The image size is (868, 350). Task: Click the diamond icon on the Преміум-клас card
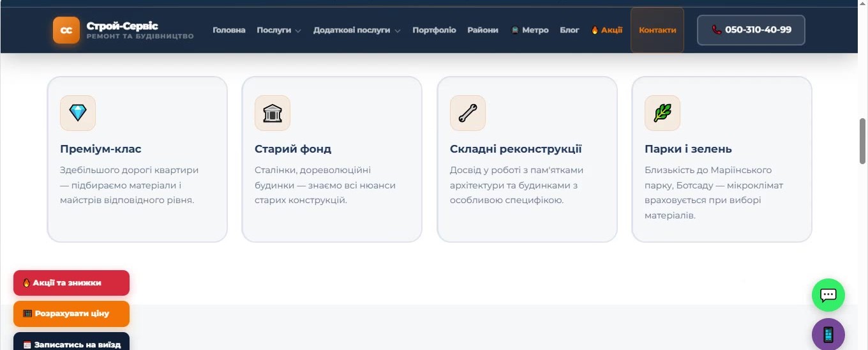pyautogui.click(x=78, y=113)
